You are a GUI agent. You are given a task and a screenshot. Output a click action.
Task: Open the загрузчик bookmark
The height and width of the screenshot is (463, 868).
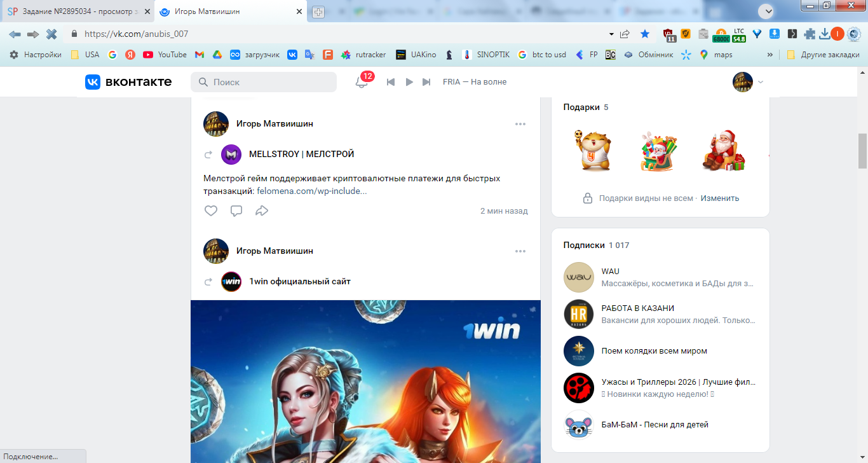click(x=255, y=55)
